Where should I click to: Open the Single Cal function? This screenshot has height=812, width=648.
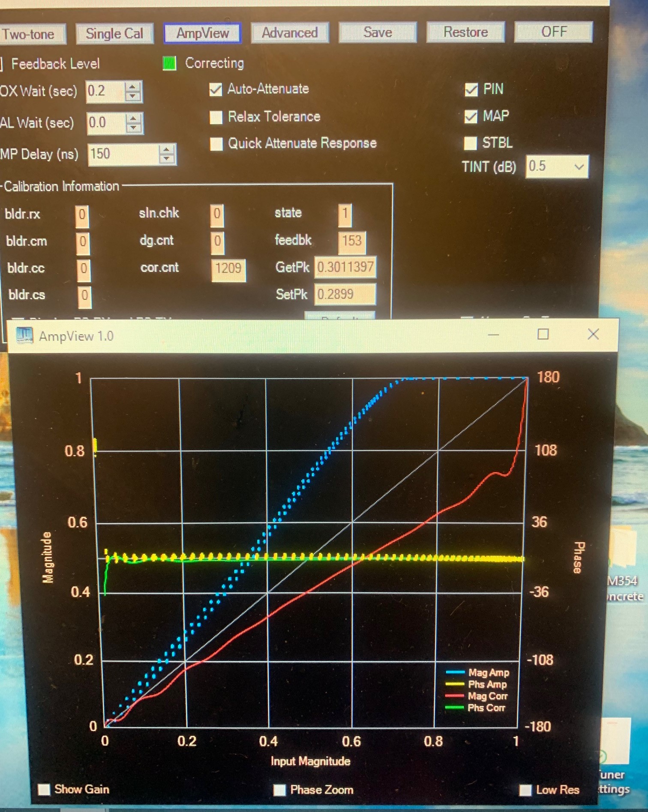[114, 33]
